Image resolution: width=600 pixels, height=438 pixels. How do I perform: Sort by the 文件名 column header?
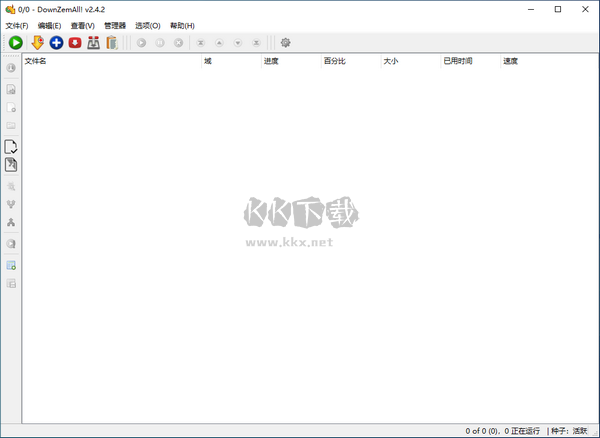112,61
